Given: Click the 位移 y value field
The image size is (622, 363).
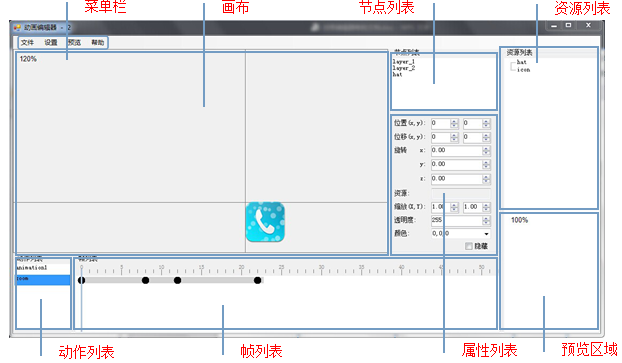Looking at the screenshot, I should [473, 137].
